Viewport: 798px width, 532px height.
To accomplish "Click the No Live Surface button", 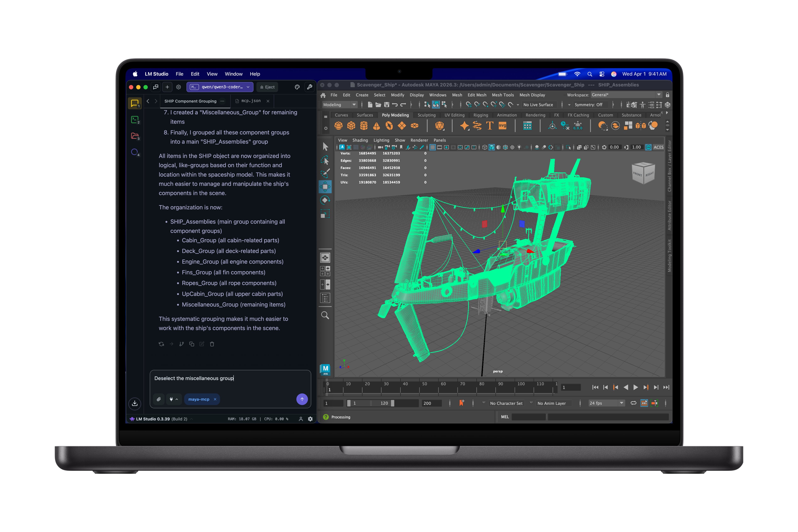I will click(538, 105).
